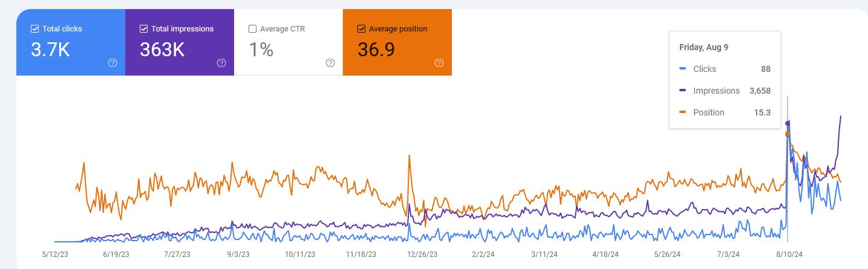
Task: Uncheck the Total clicks checkbox
Action: tap(35, 28)
